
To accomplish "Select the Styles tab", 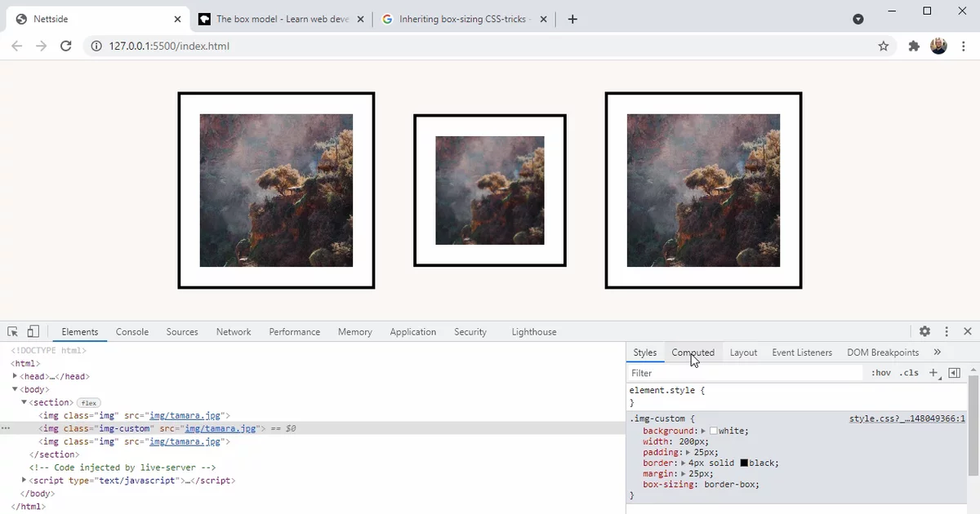I will click(645, 352).
